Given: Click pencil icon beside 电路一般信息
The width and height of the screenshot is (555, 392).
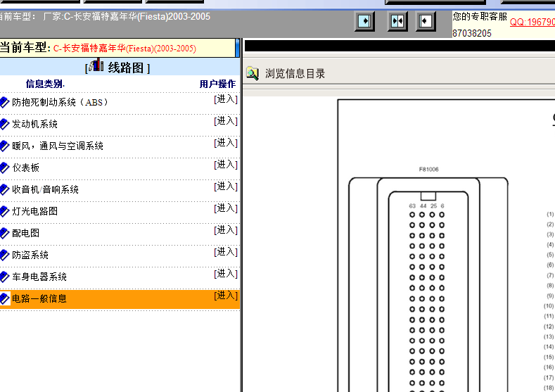Looking at the screenshot, I should [4, 299].
